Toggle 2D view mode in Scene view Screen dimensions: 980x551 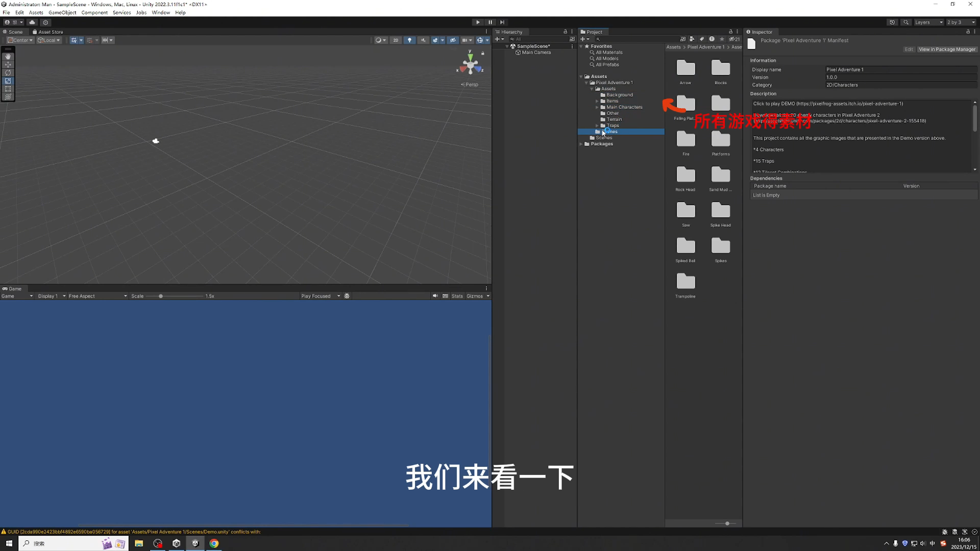click(x=396, y=40)
